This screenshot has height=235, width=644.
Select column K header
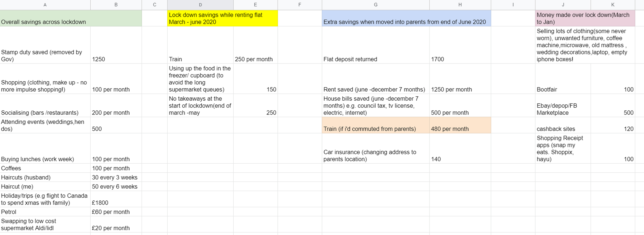613,5
